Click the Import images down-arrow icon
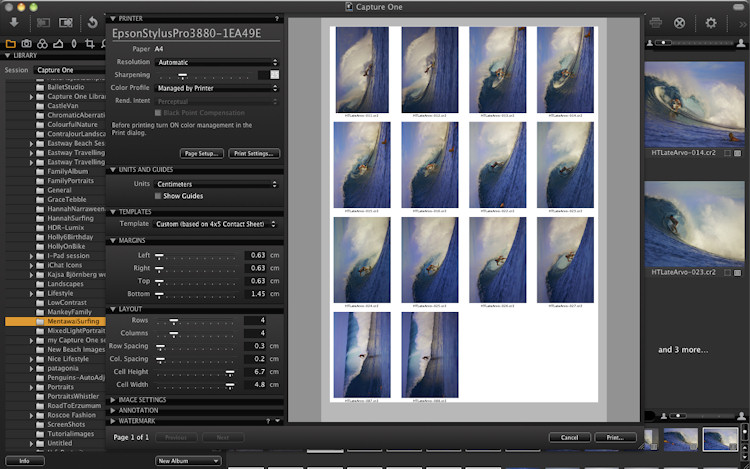 pyautogui.click(x=14, y=22)
